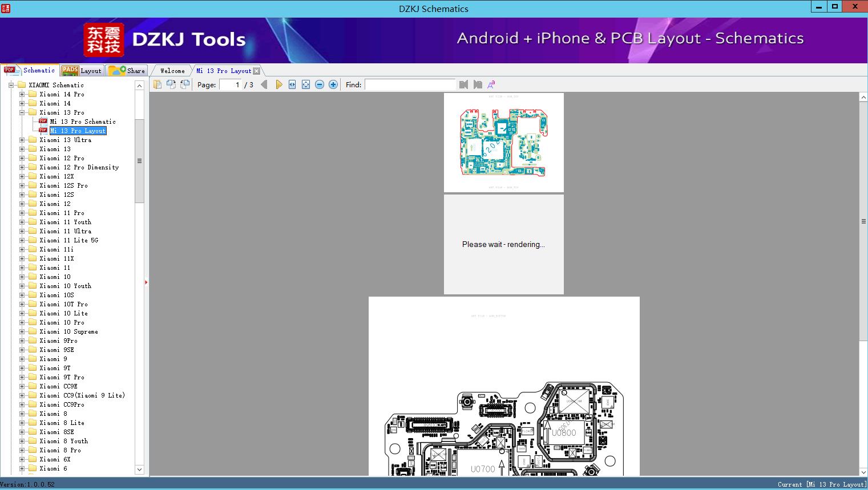
Task: Click the Xiaomi 11 Pro folder icon
Action: point(33,213)
